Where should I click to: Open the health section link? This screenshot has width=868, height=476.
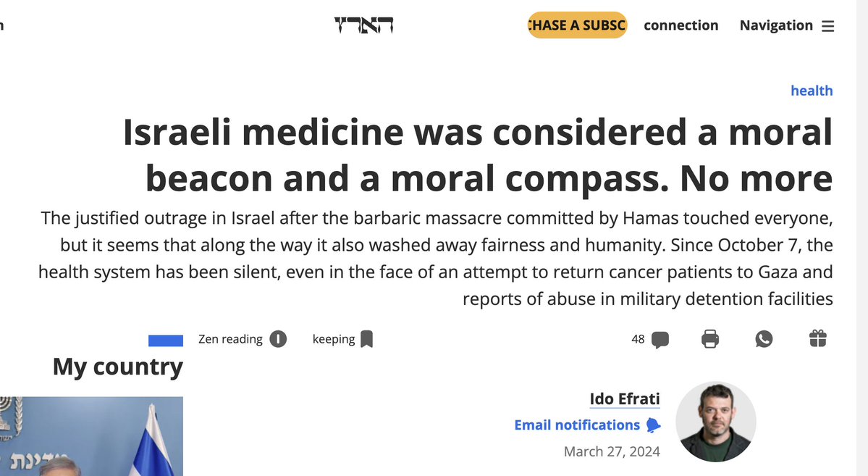pyautogui.click(x=812, y=91)
